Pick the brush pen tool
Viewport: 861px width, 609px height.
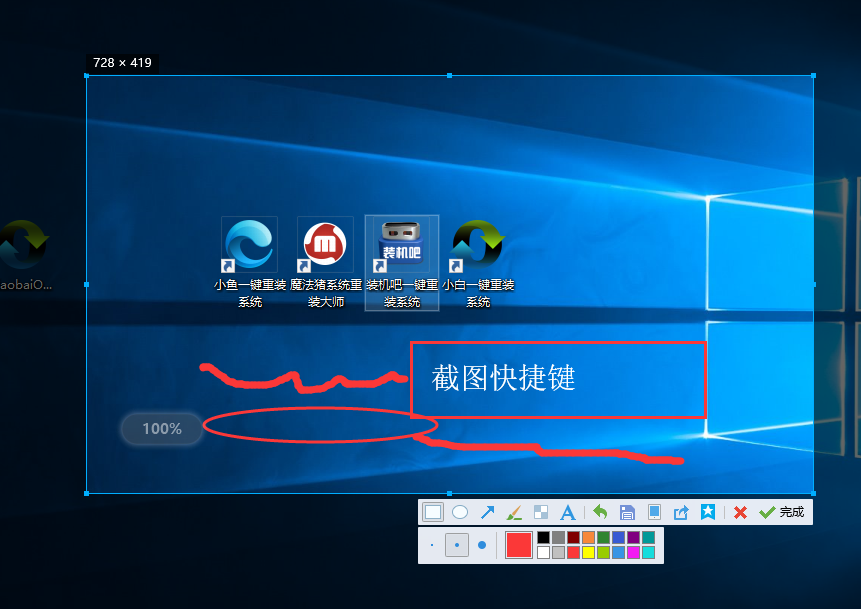click(x=514, y=512)
